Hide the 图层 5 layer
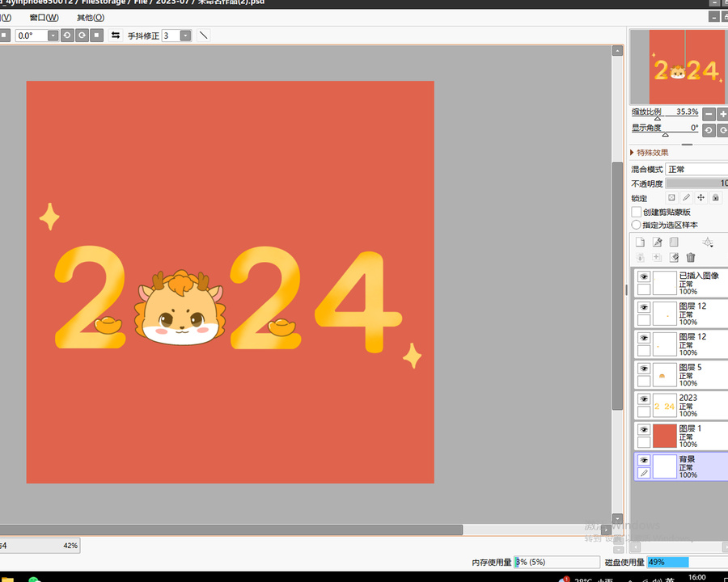 644,369
